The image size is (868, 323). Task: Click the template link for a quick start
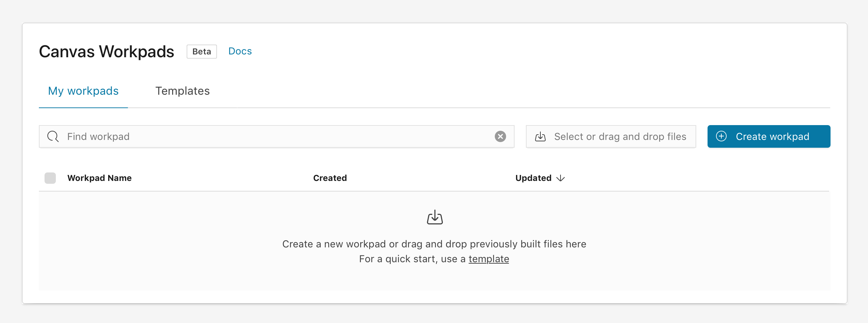coord(489,259)
